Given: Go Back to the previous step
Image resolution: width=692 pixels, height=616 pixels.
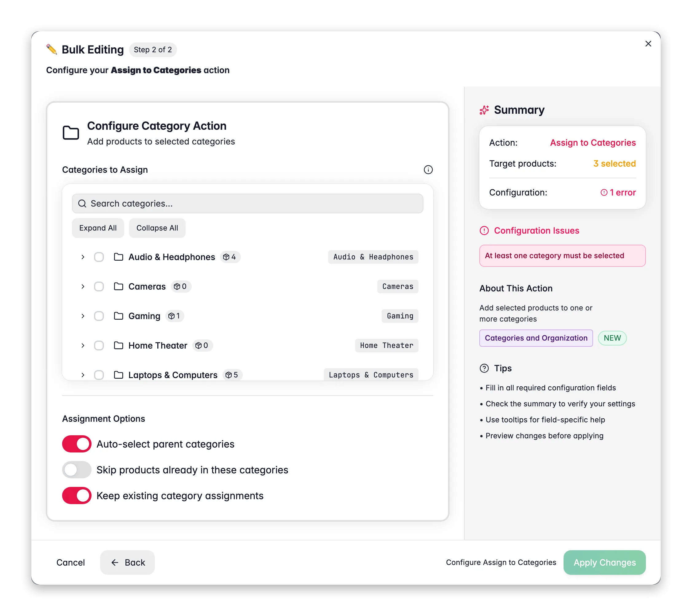Looking at the screenshot, I should tap(127, 563).
